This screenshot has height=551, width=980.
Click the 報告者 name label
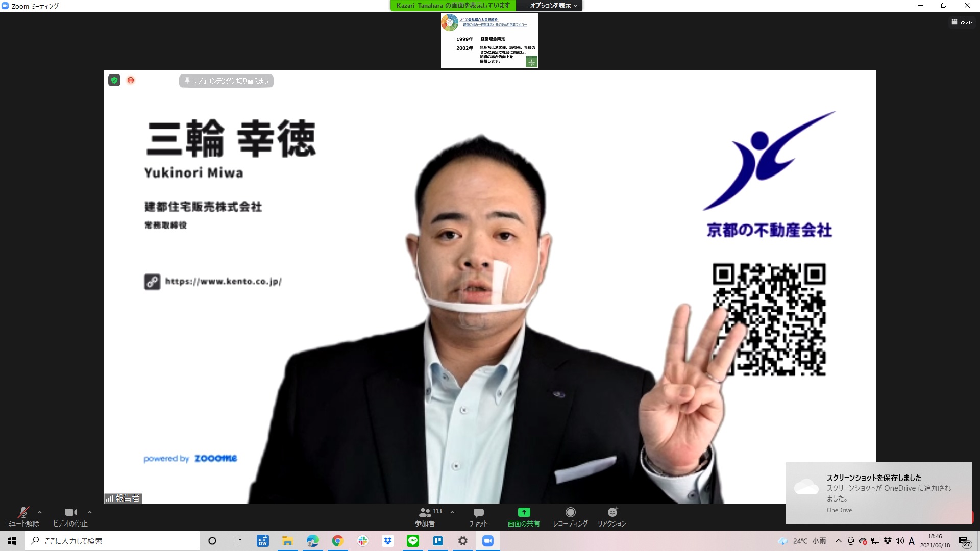128,498
